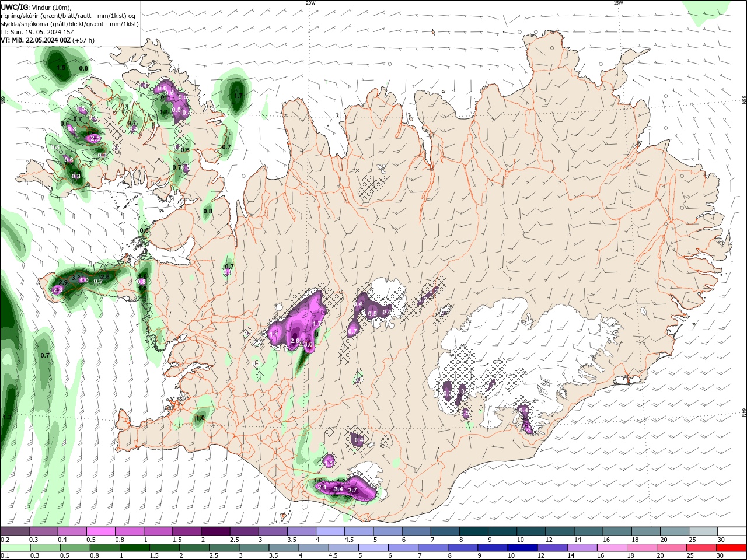Click the '30' label in the top snow legend

[x=721, y=540]
